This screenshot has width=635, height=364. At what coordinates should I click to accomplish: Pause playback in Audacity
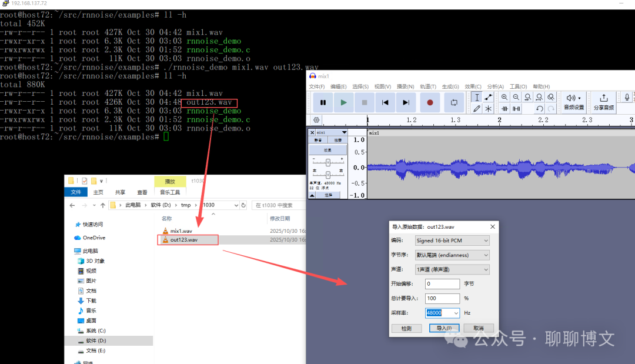323,102
